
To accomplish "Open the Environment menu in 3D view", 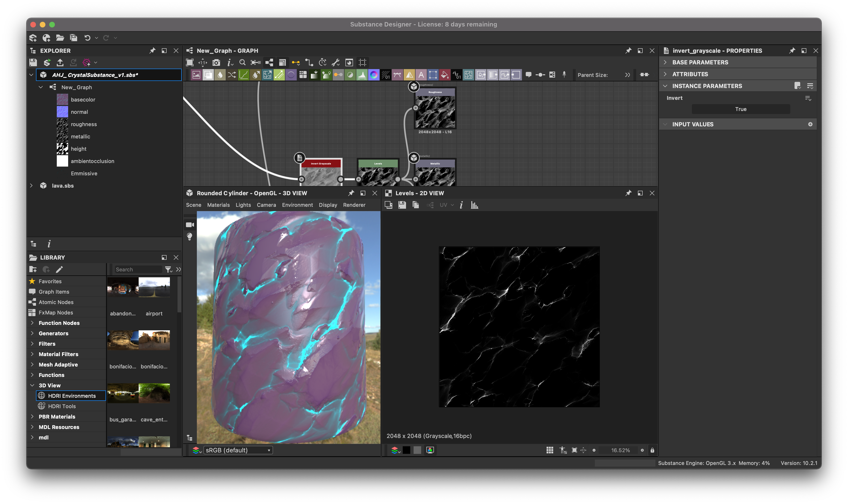I will click(297, 205).
